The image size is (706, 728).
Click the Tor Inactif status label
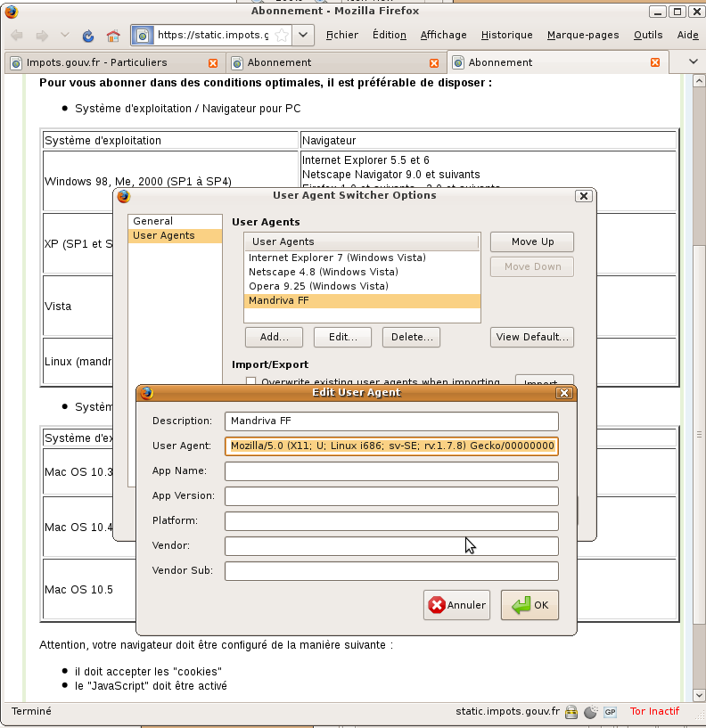point(654,711)
